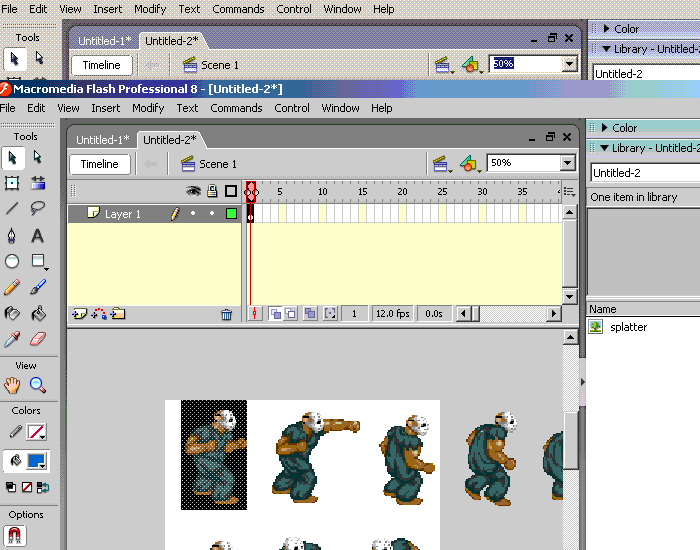
Task: Choose the Subselection tool in main Tools panel
Action: tap(38, 158)
